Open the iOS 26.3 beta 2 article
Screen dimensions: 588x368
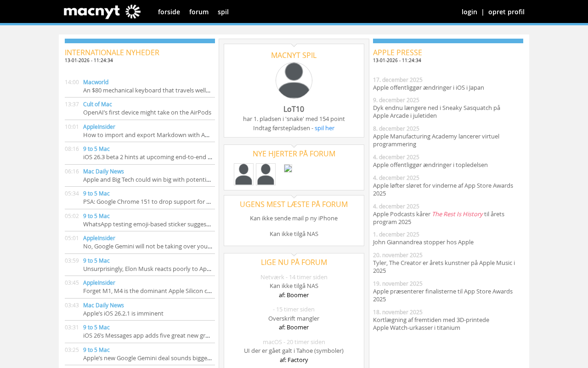pos(147,157)
